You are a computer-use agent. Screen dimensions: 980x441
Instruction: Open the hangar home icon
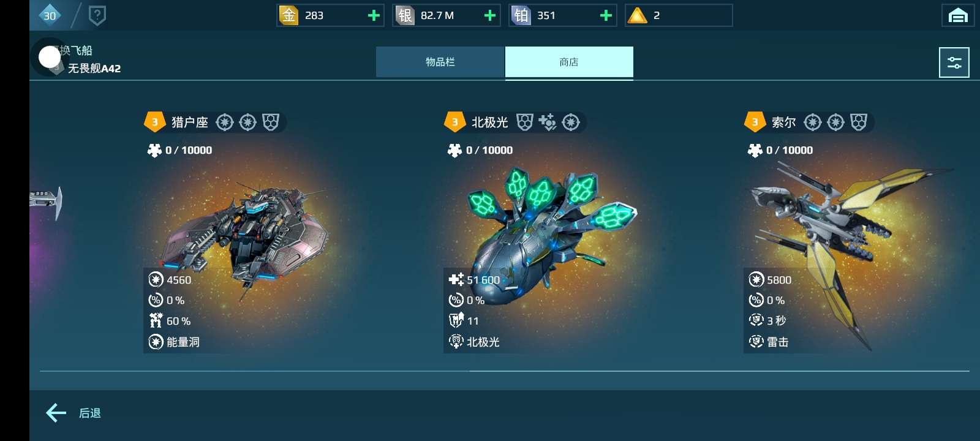(958, 15)
